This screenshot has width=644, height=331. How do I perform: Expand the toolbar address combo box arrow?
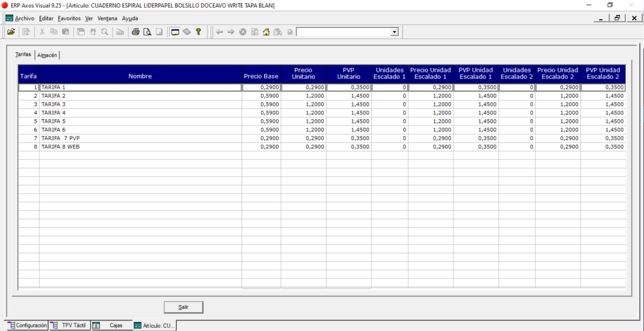[x=394, y=32]
